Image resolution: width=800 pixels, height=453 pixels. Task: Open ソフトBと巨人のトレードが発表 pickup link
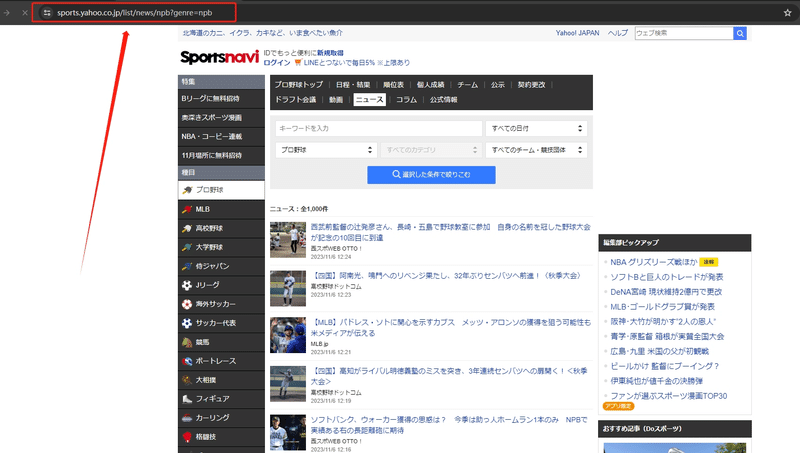pyautogui.click(x=667, y=277)
